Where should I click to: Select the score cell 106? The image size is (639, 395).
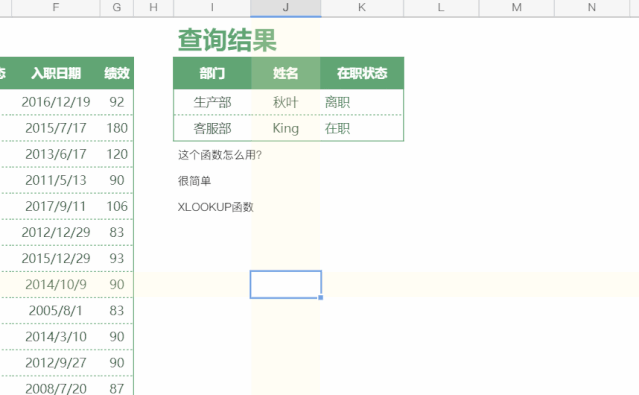coord(117,206)
